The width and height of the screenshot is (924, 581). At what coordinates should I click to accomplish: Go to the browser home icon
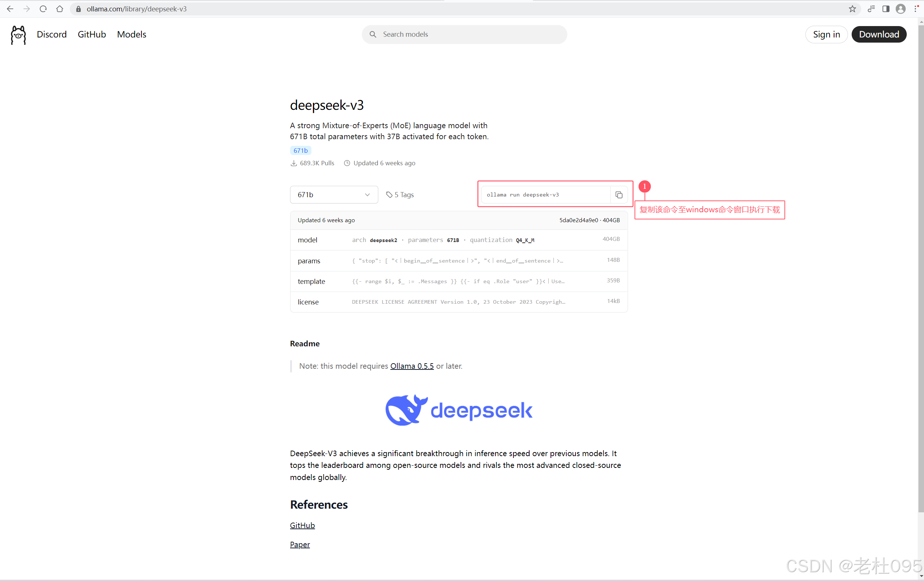click(59, 9)
